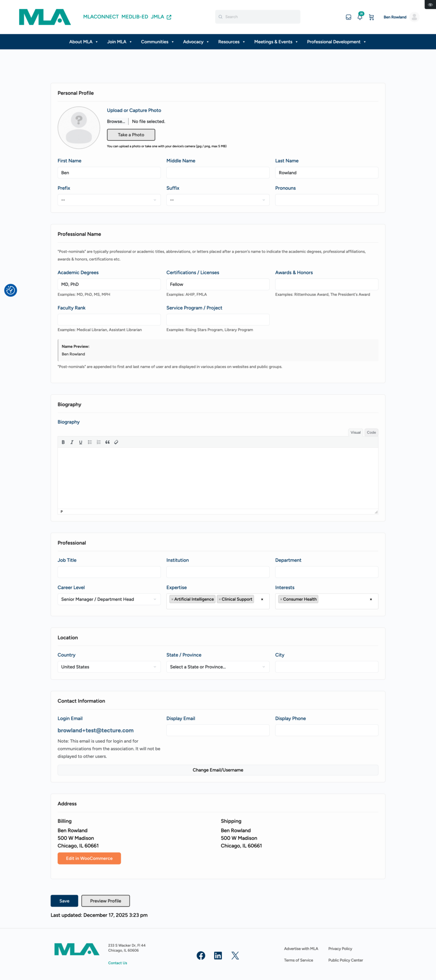Open the Communities menu

coord(157,42)
